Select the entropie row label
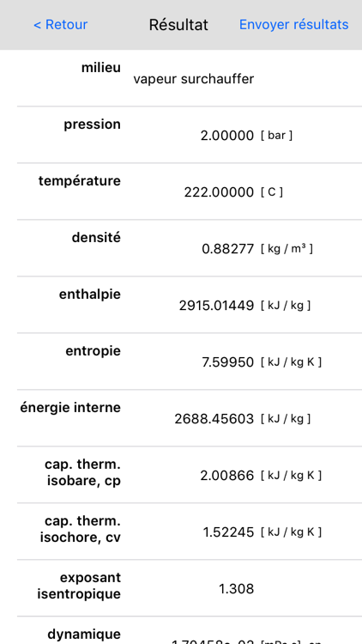362x644 pixels. 94,351
